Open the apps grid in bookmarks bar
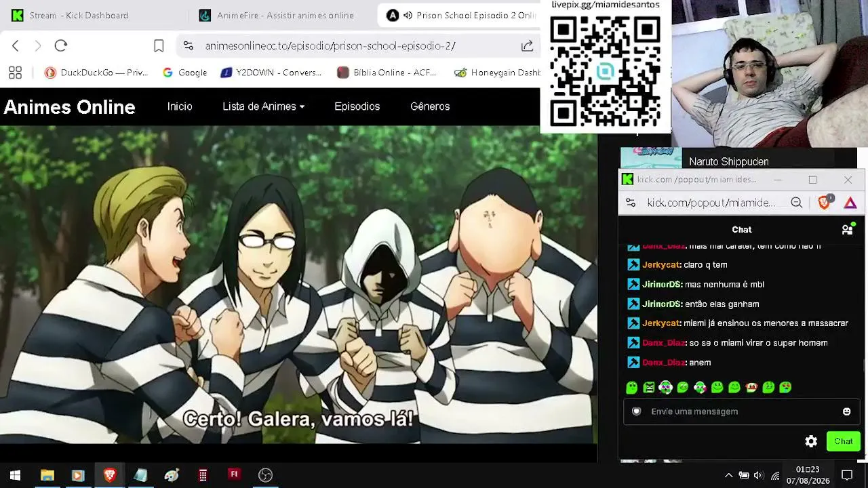The height and width of the screenshot is (488, 868). 15,73
